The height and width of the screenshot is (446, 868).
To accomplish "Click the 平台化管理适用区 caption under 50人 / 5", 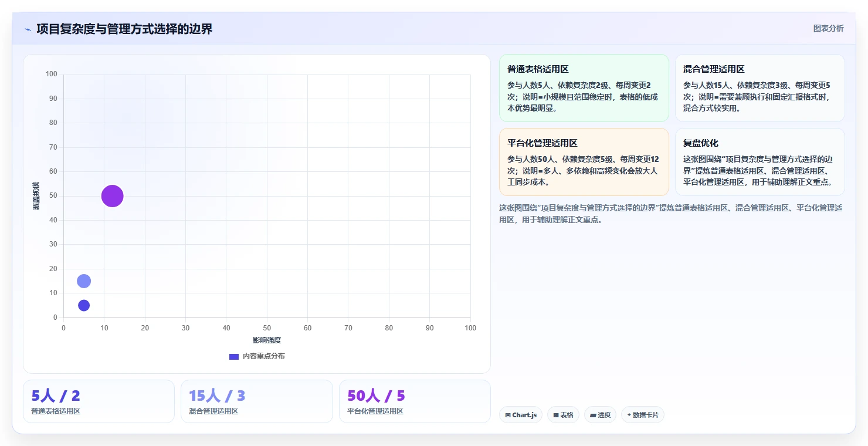I will (x=375, y=411).
